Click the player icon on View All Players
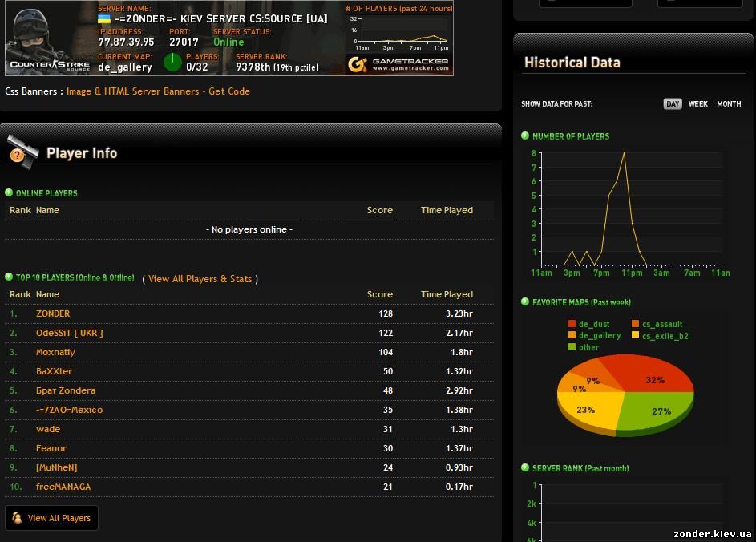The width and height of the screenshot is (756, 542). pos(16,518)
